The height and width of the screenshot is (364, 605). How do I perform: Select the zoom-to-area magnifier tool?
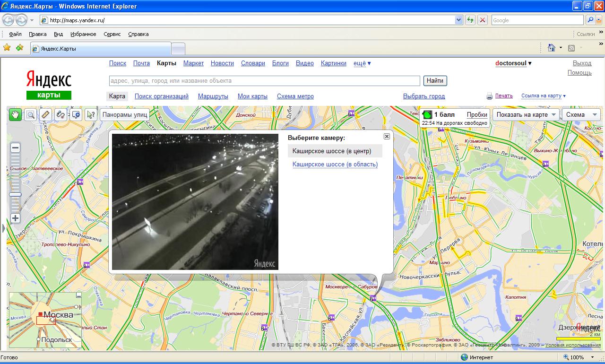click(30, 114)
